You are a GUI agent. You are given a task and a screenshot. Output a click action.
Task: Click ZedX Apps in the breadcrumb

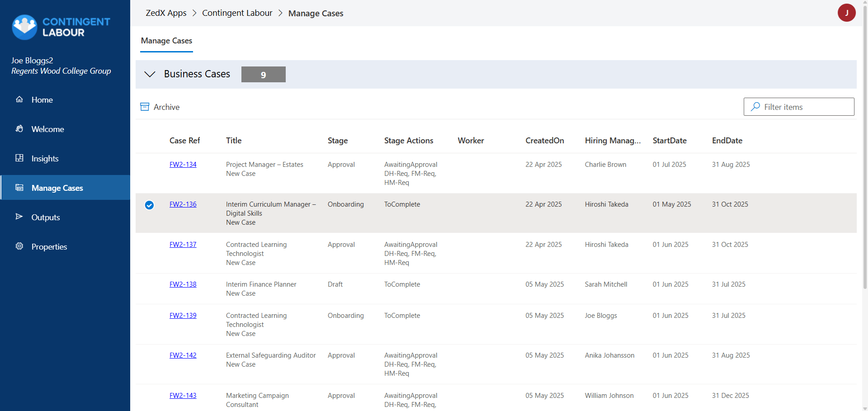[166, 13]
